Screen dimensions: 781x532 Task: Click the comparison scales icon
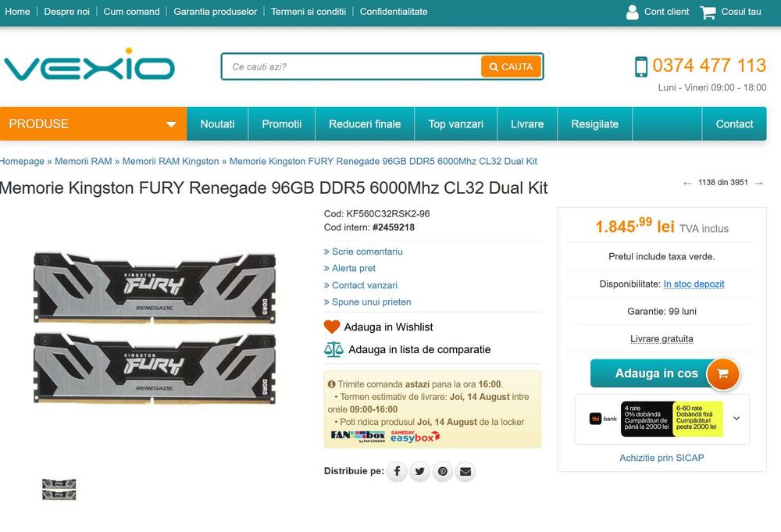(333, 350)
